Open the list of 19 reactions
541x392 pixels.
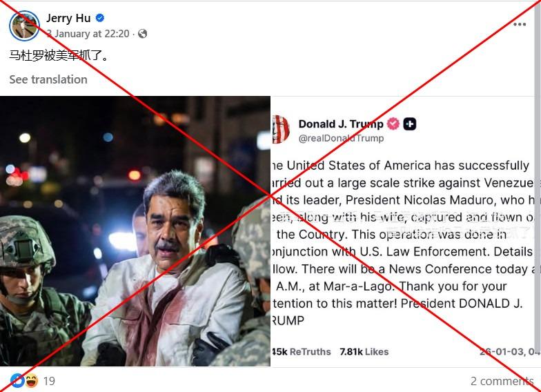coord(49,380)
